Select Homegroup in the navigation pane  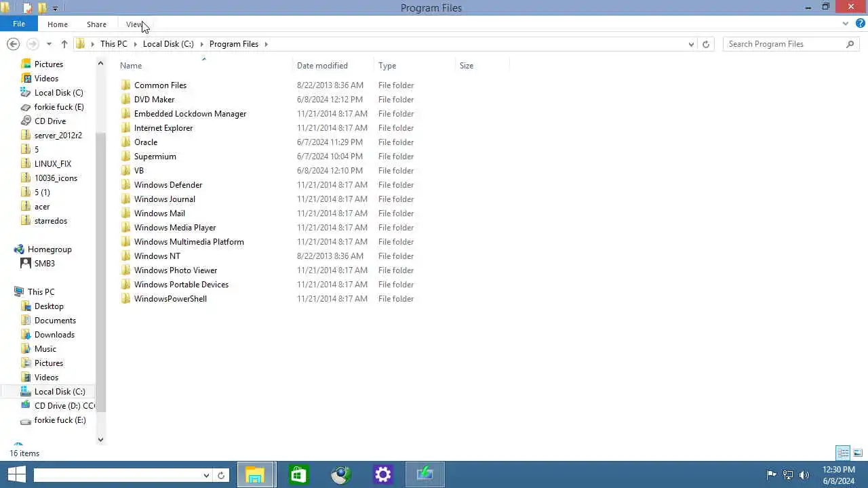[x=50, y=249]
